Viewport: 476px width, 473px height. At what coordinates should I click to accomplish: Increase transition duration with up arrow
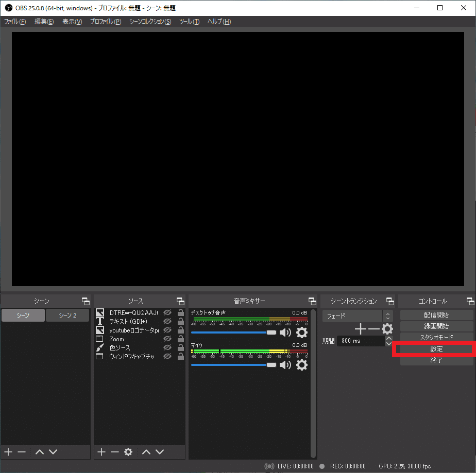(388, 338)
